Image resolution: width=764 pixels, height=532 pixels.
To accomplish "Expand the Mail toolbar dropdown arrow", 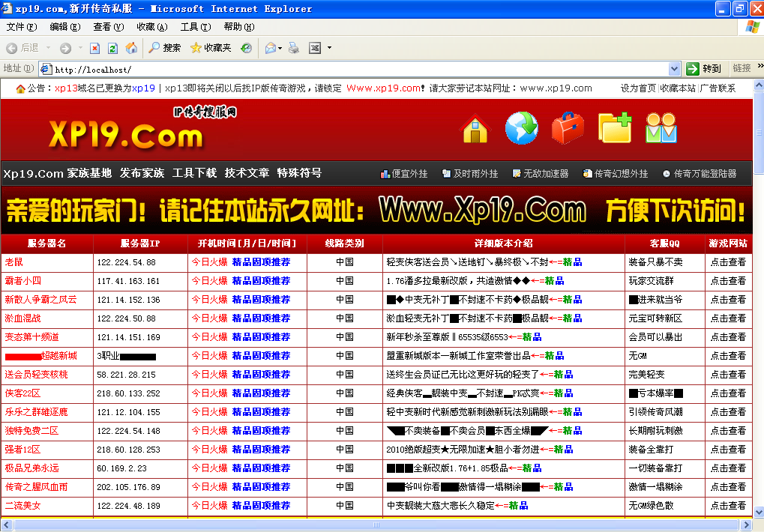I will 280,48.
